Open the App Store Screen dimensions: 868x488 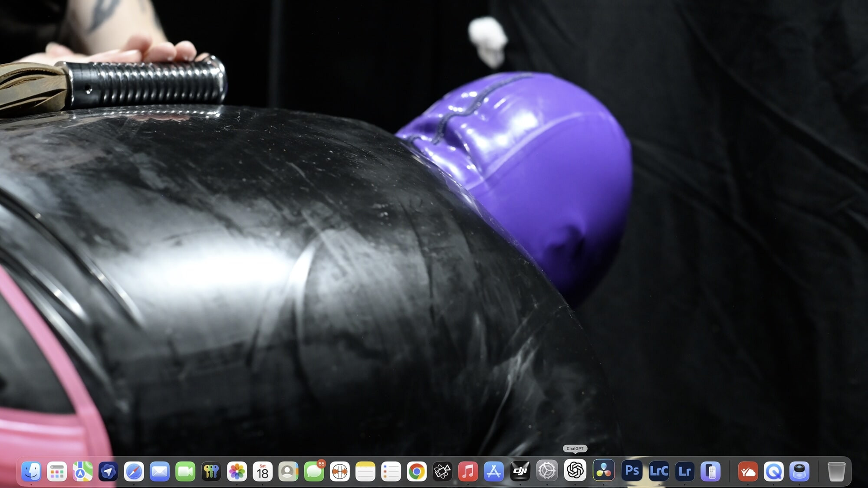[x=494, y=472]
